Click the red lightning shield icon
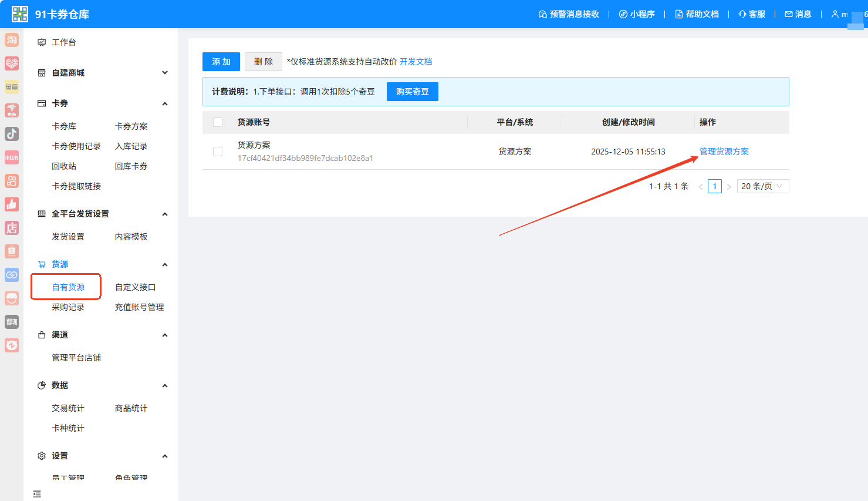This screenshot has height=501, width=868. click(x=12, y=345)
